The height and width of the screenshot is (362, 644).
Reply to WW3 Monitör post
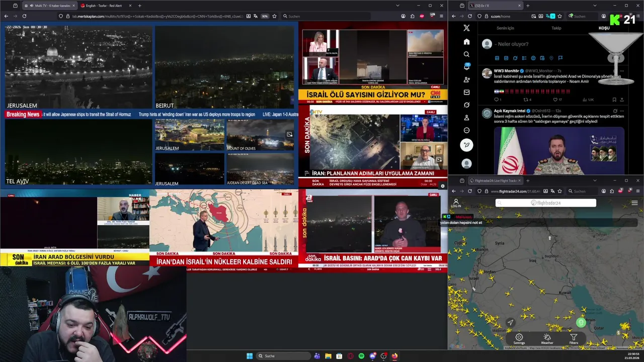pyautogui.click(x=496, y=100)
